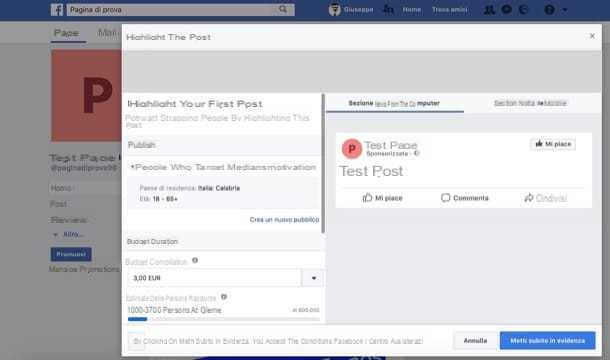Click the Test Post text in preview
Viewport: 610px width, 360px height.
(371, 171)
